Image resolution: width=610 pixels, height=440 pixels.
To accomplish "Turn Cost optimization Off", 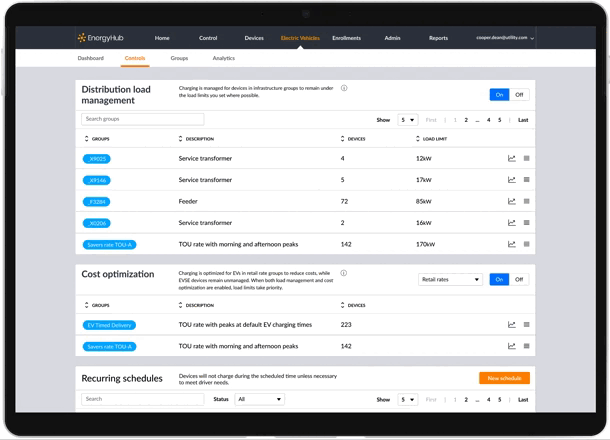I will (x=519, y=280).
